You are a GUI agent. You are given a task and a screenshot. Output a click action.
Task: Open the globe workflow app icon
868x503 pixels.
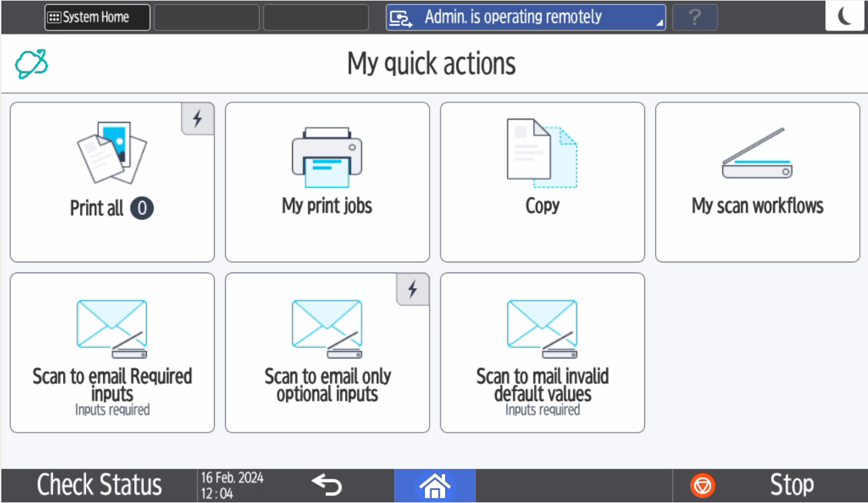[30, 62]
